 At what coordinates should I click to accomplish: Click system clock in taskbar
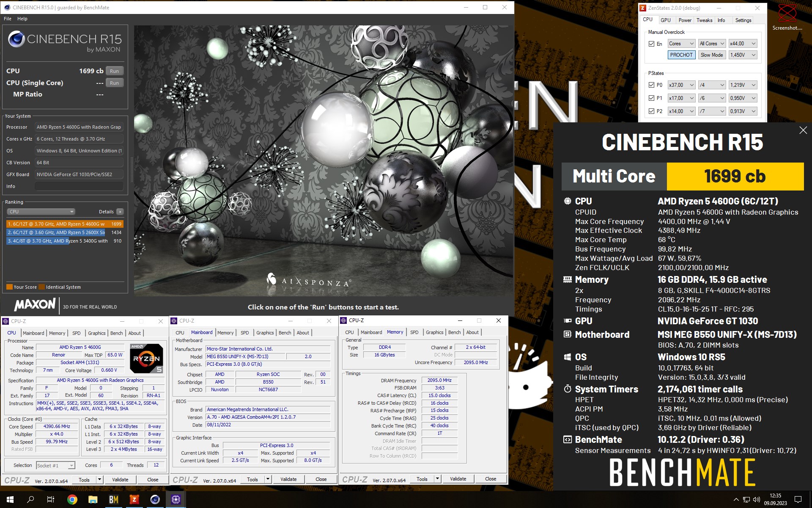click(775, 500)
